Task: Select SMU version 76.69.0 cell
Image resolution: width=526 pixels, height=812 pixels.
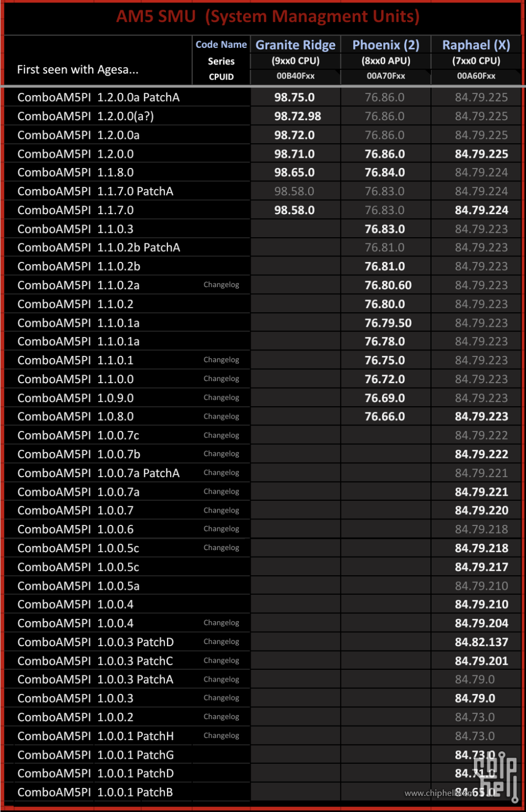Action: click(385, 398)
